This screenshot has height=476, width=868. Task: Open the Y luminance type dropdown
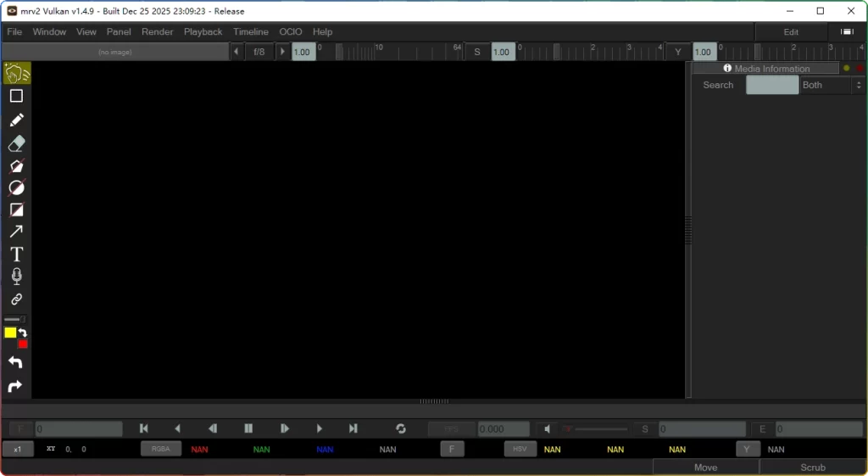(747, 449)
